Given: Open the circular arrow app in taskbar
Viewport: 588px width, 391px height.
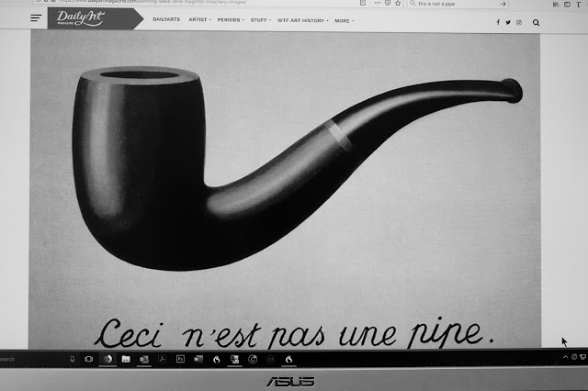Looking at the screenshot, I should [253, 360].
